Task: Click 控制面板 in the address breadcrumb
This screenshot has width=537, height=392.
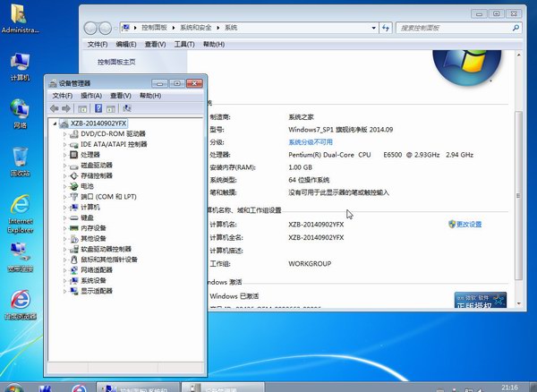Action: point(154,28)
